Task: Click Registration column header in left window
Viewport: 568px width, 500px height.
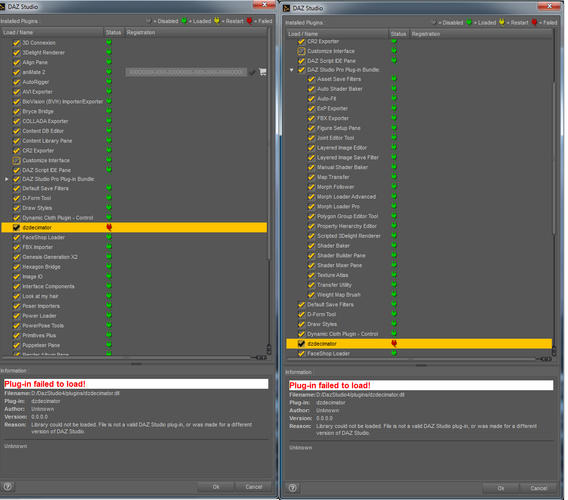Action: pyautogui.click(x=196, y=32)
